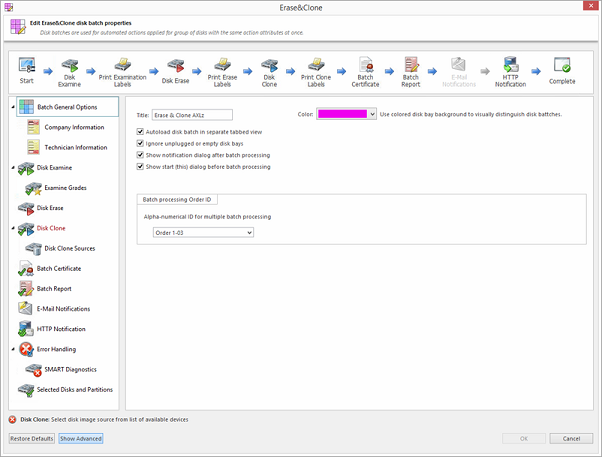Collapse the Batch General Options tree node
This screenshot has height=457, width=602.
click(x=13, y=107)
